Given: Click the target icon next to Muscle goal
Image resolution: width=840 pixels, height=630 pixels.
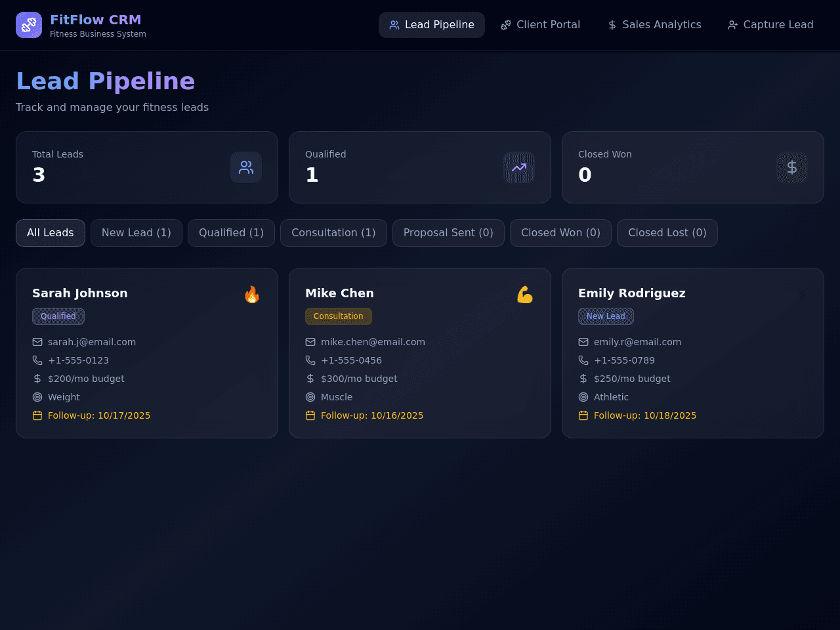Looking at the screenshot, I should point(310,397).
